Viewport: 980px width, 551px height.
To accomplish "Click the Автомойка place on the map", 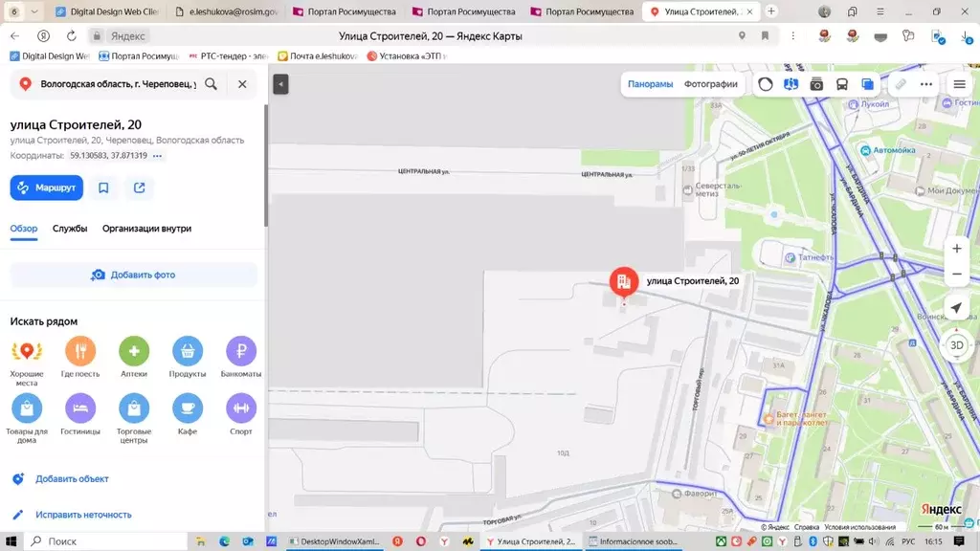I will [887, 150].
